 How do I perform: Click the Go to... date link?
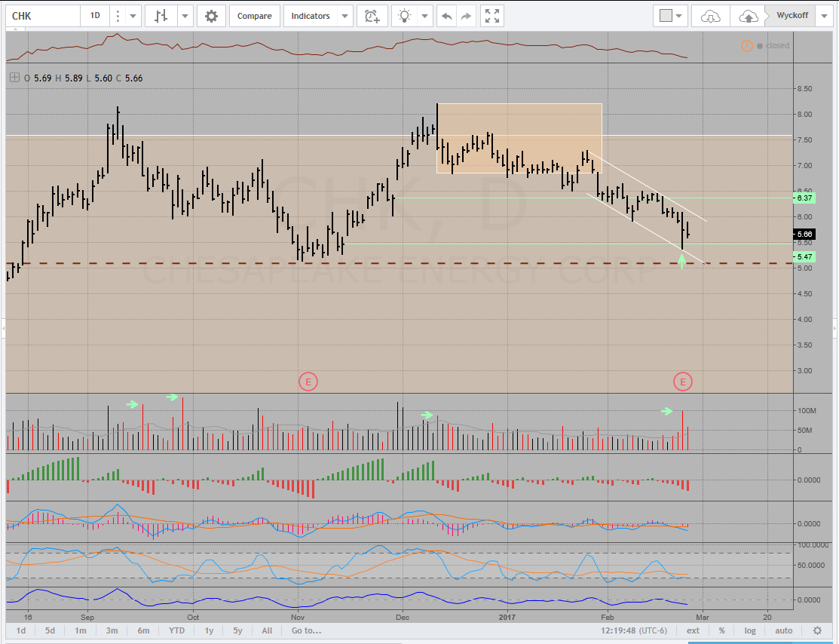[307, 630]
